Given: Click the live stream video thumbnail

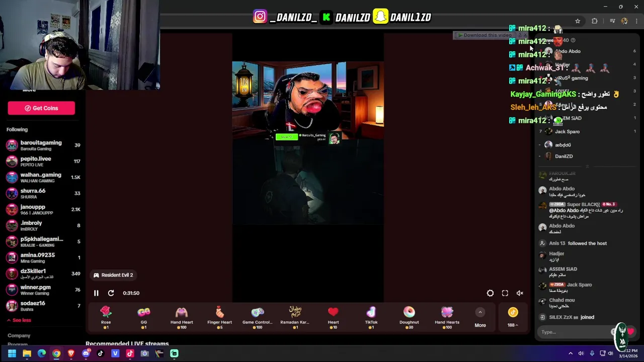Looking at the screenshot, I should click(307, 143).
